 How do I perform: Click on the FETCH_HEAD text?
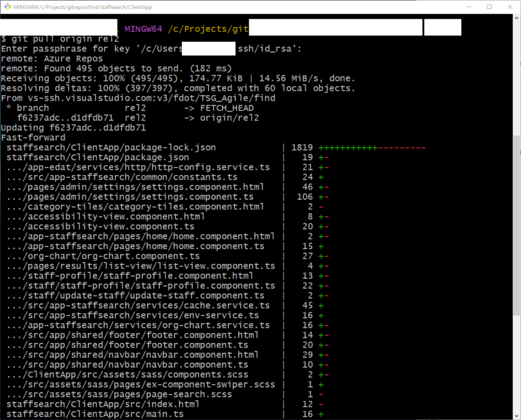(x=227, y=108)
